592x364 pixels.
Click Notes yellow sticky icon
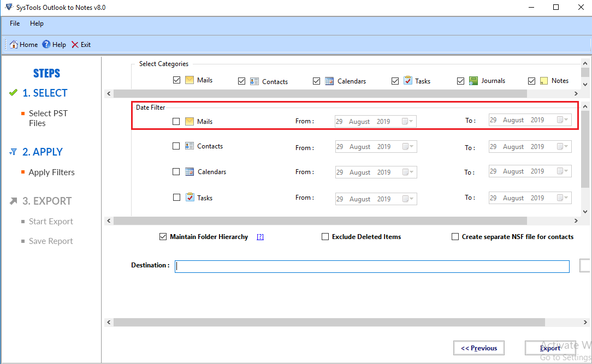[544, 81]
